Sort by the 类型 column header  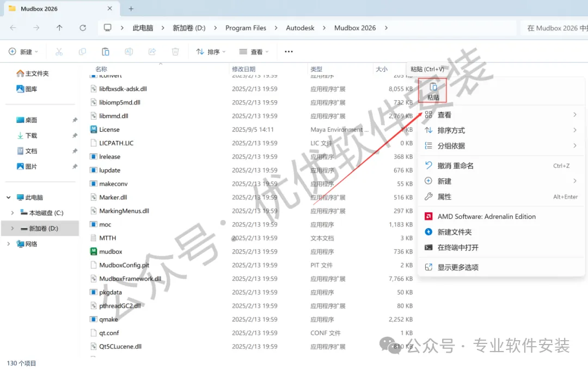[x=316, y=69]
